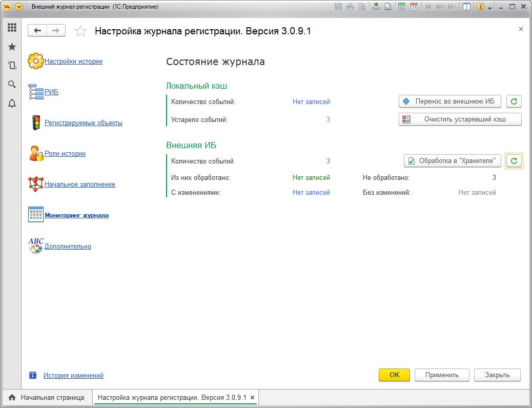Open the Регистрируемые объекты link

(83, 123)
